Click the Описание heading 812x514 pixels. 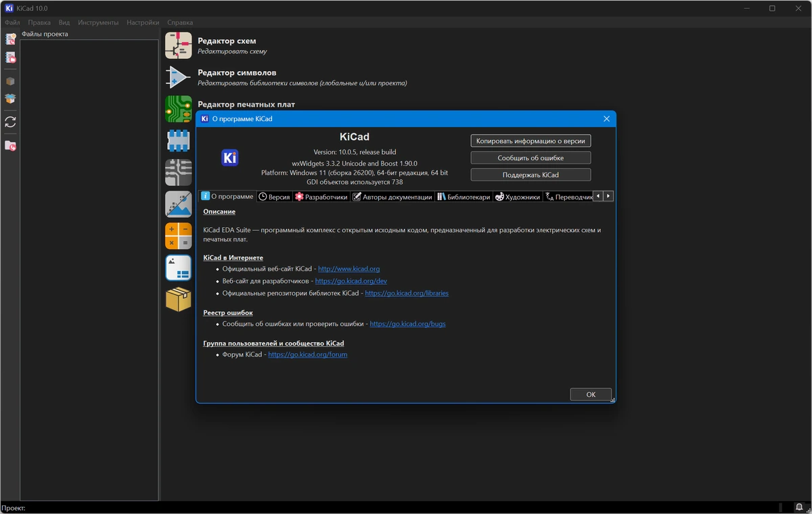tap(219, 212)
